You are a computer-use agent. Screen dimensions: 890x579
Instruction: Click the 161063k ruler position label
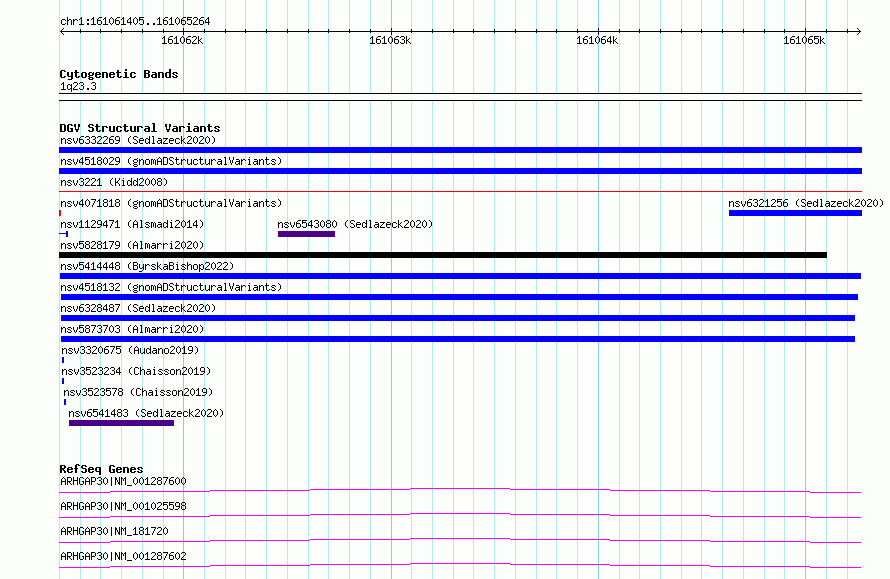tap(390, 40)
